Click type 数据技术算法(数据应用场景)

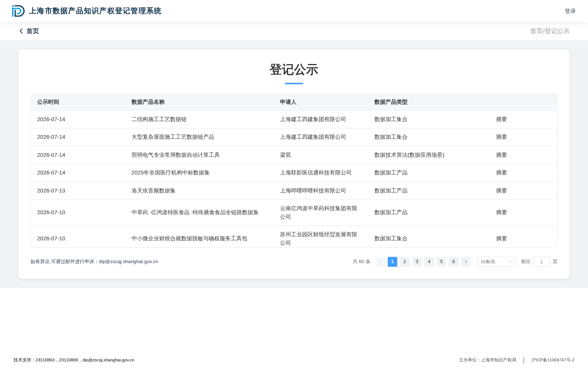[x=409, y=155]
